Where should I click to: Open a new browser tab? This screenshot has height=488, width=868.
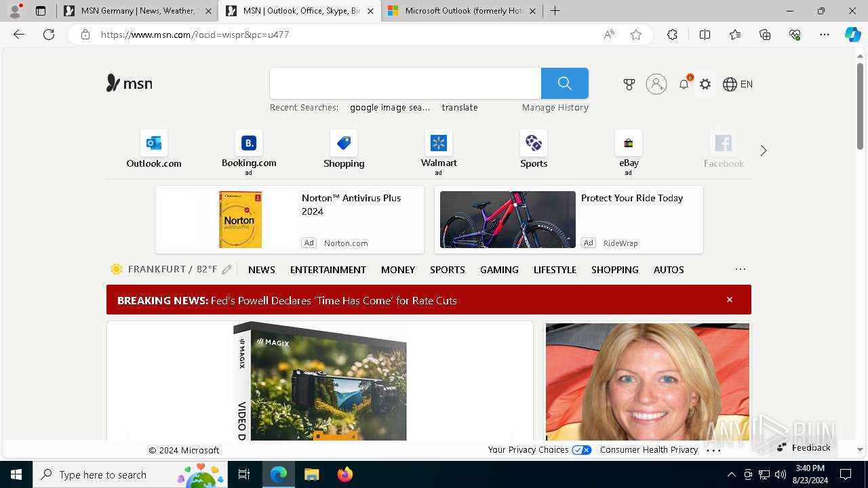click(555, 11)
